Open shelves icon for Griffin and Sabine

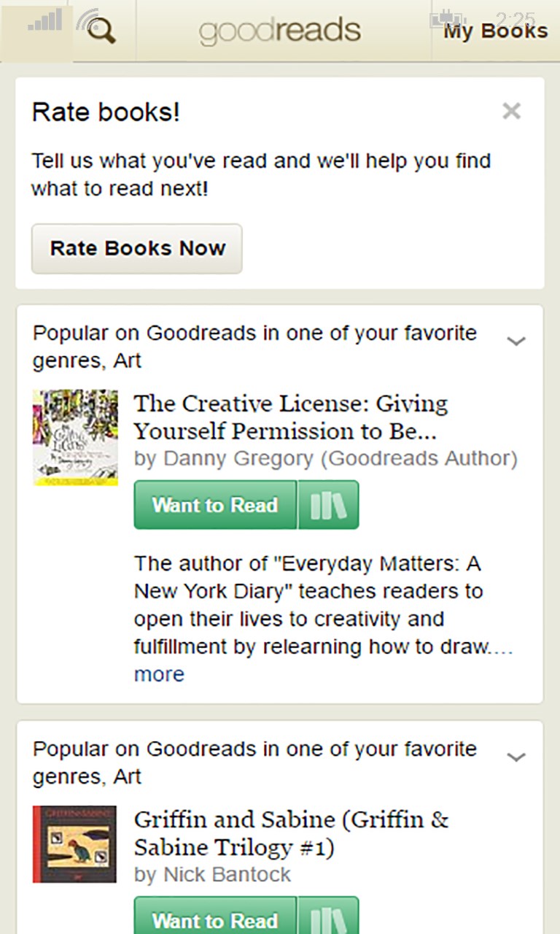pyautogui.click(x=328, y=918)
